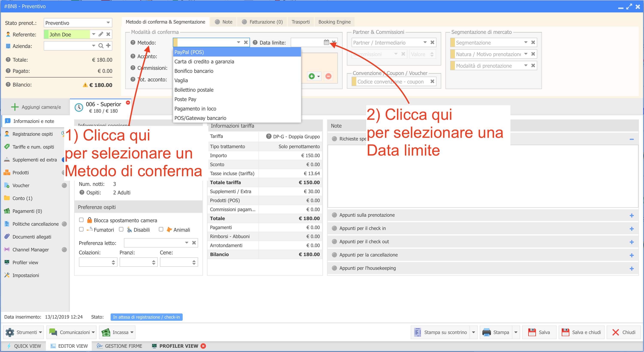Screen dimensions: 644x352
Task: Enable Blocca spostamento camera checkbox
Action: (81, 220)
